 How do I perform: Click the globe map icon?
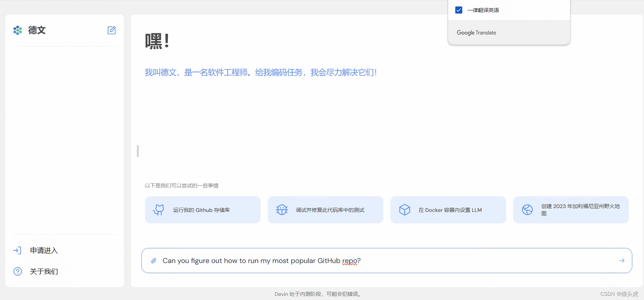click(x=527, y=210)
